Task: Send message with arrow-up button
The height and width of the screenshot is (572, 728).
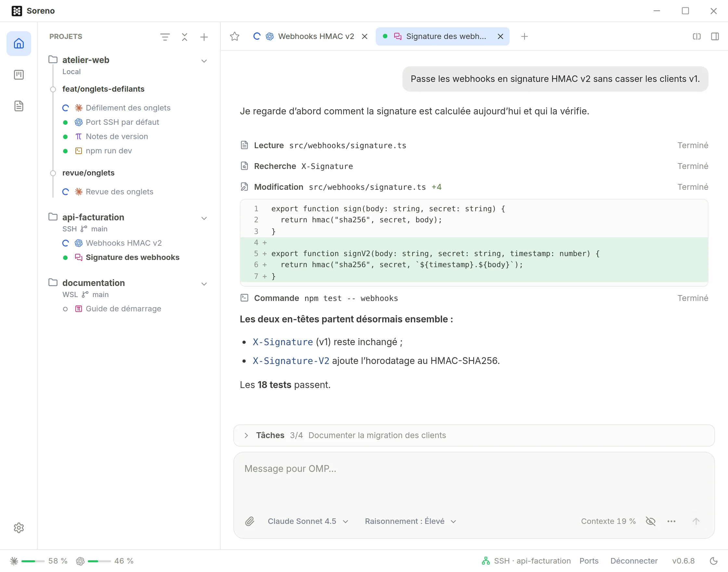Action: pyautogui.click(x=696, y=521)
